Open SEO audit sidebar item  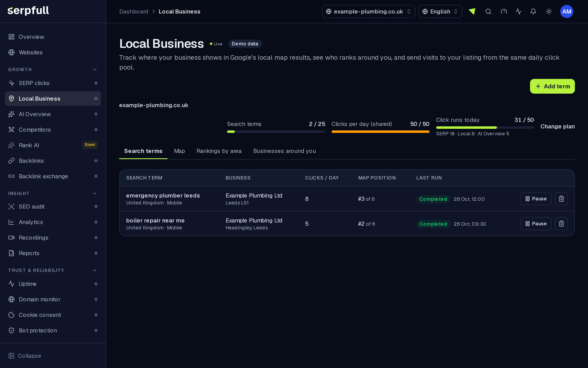pos(53,206)
